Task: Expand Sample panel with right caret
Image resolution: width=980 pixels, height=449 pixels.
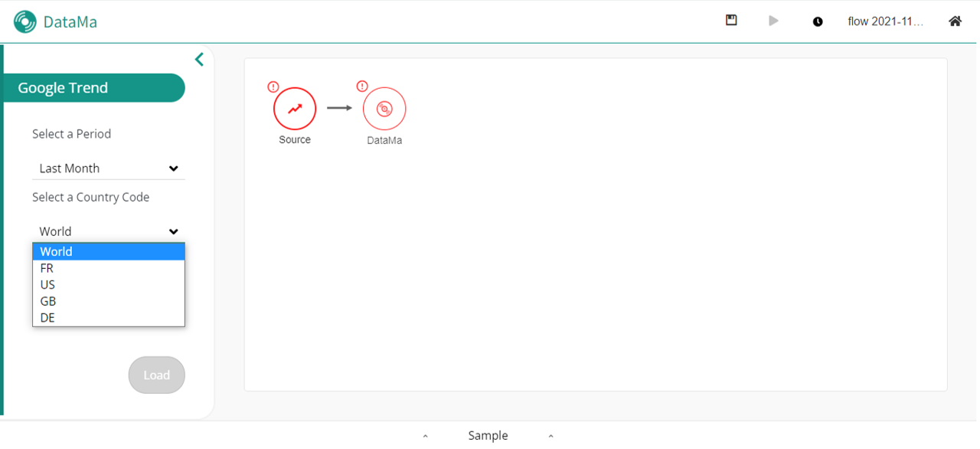Action: click(x=550, y=436)
